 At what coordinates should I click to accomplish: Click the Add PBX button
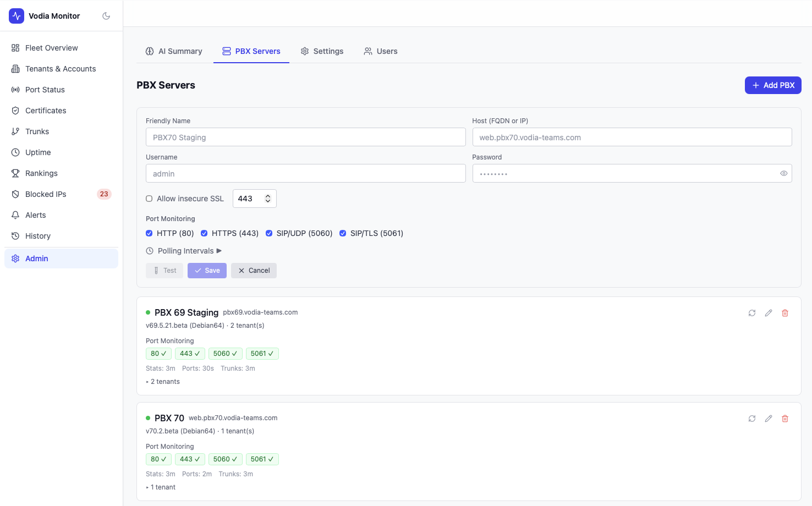tap(772, 85)
